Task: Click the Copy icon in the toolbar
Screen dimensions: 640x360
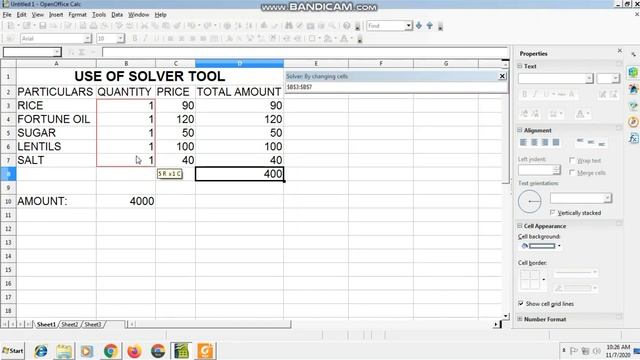Action: pyautogui.click(x=155, y=26)
